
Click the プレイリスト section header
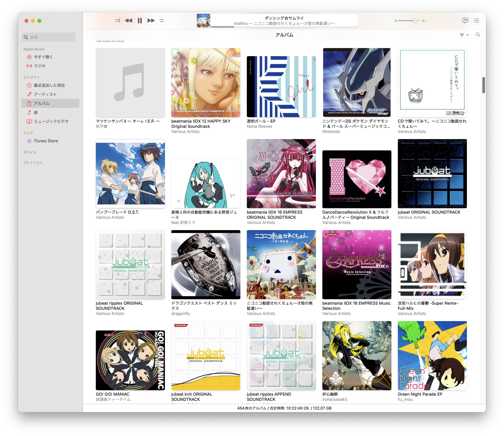point(33,163)
